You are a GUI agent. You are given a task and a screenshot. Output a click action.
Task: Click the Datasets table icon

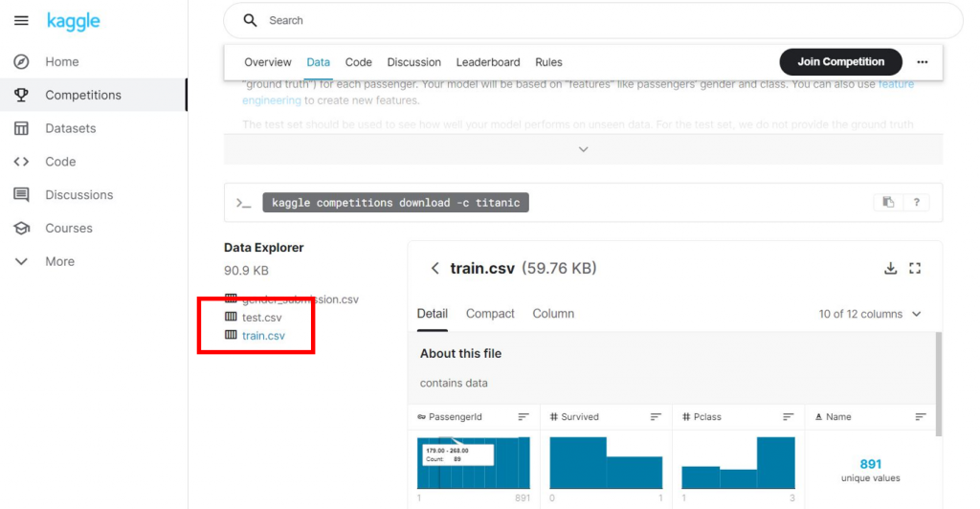tap(21, 128)
